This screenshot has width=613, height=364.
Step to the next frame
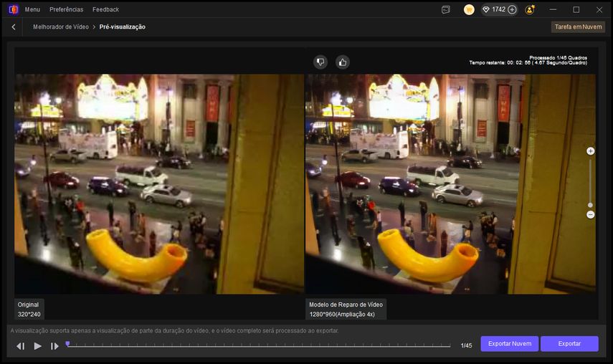point(55,346)
